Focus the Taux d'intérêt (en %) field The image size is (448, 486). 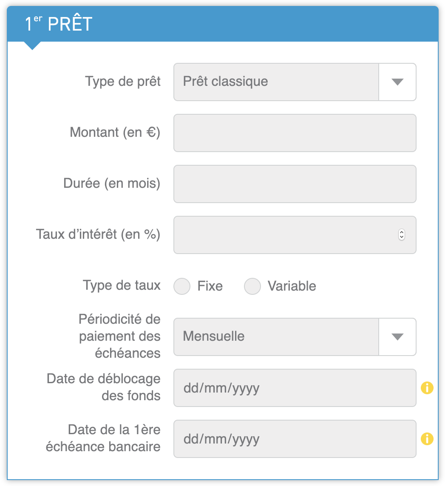[295, 235]
